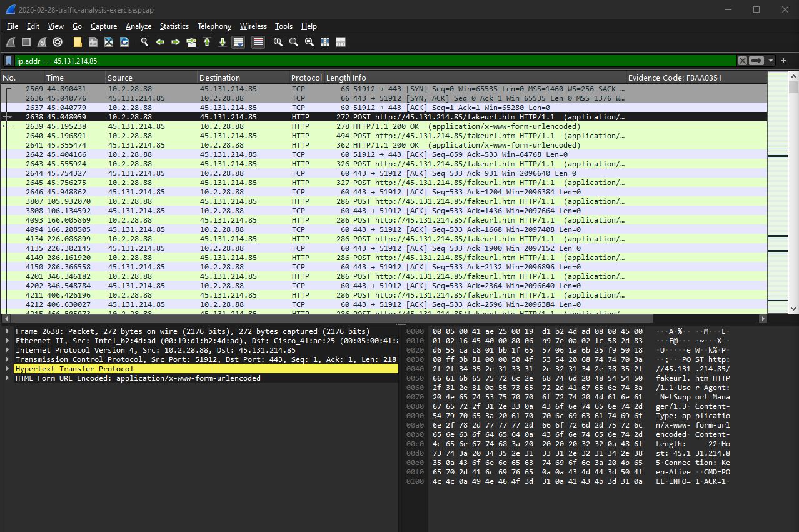Image resolution: width=799 pixels, height=532 pixels.
Task: Add a display filter button with plus
Action: pyautogui.click(x=783, y=61)
